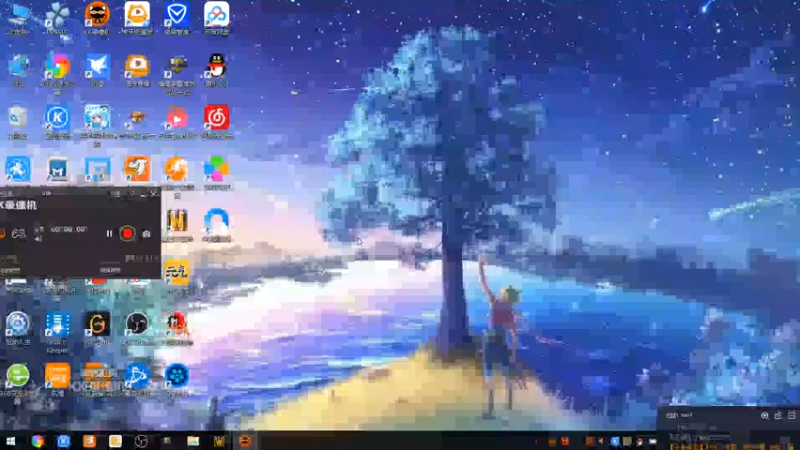
Task: Switch to KK recorder taskbar button
Action: 245,441
